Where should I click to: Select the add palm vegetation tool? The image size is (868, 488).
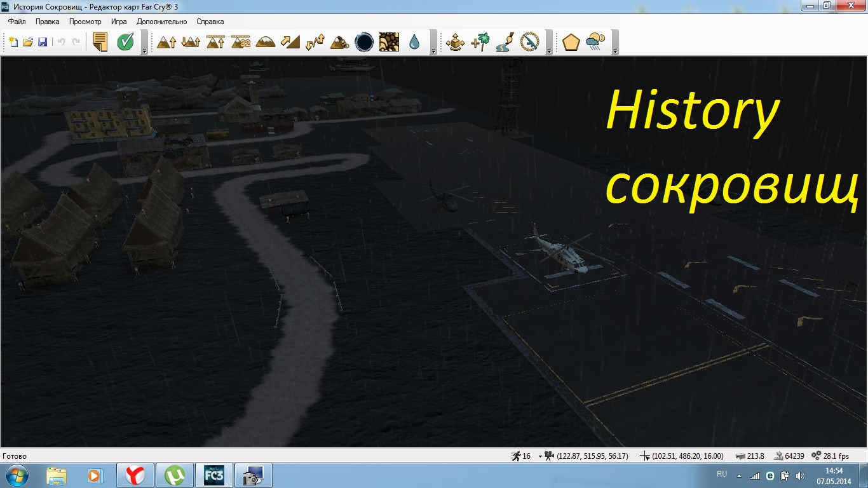pyautogui.click(x=480, y=42)
